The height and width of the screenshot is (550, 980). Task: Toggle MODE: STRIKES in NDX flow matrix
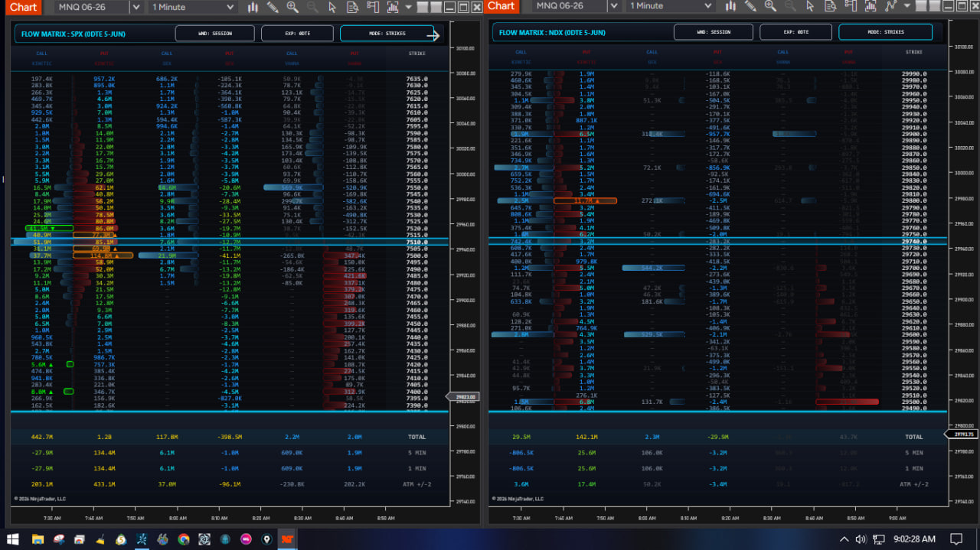point(886,32)
